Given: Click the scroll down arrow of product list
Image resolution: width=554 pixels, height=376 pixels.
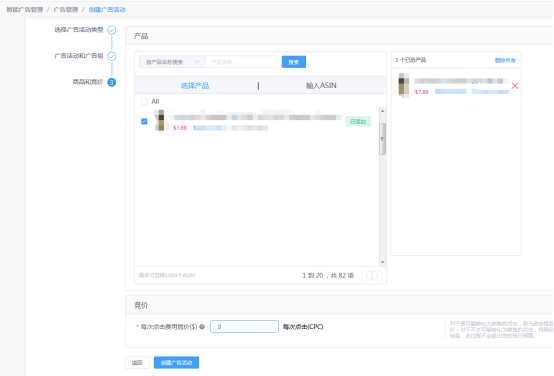Looking at the screenshot, I should [382, 262].
